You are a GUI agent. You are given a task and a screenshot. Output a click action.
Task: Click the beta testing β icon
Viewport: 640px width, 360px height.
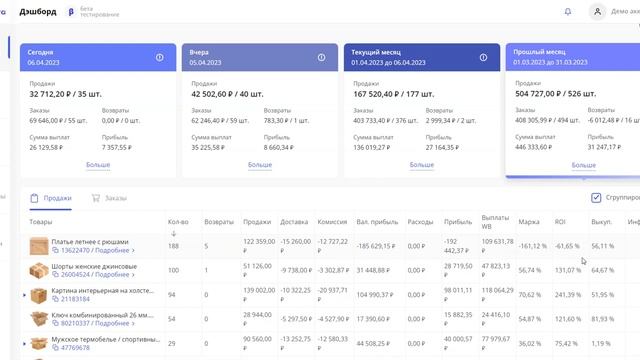71,12
